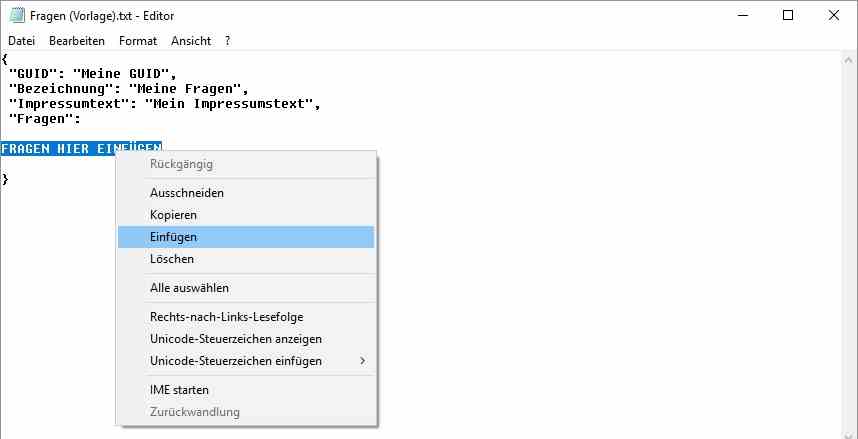Click the highlighted FRAGEN HIER EINFÜGEN text
This screenshot has height=439, width=858.
[81, 148]
